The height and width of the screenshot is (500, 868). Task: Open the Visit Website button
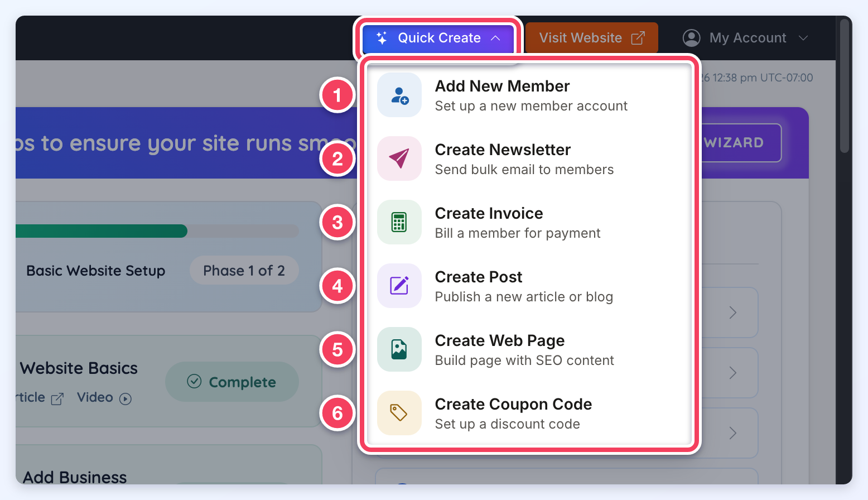[x=592, y=38]
